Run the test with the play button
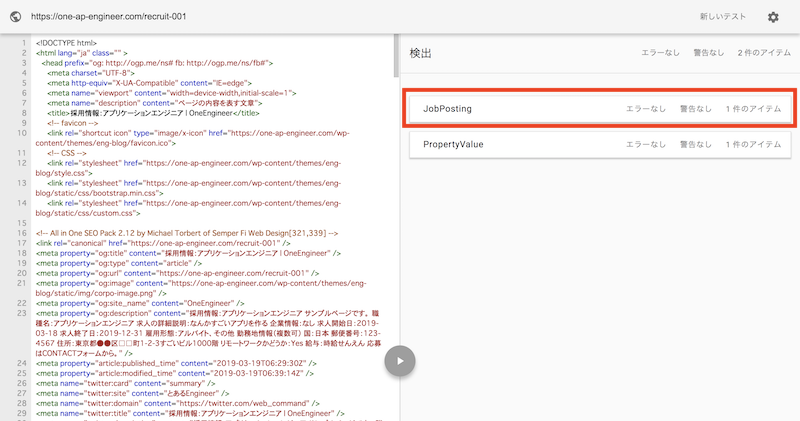The image size is (800, 421). pos(399,361)
